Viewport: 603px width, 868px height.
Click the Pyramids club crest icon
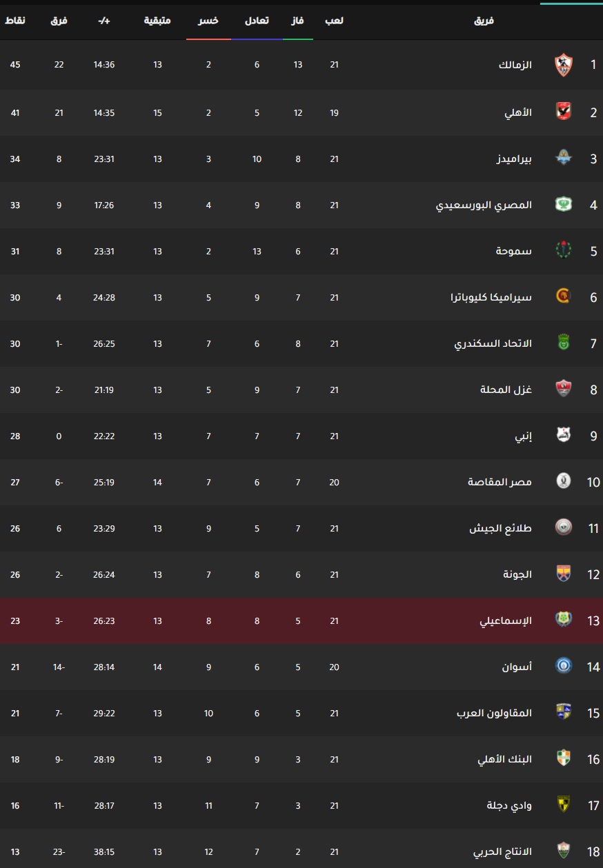564,158
